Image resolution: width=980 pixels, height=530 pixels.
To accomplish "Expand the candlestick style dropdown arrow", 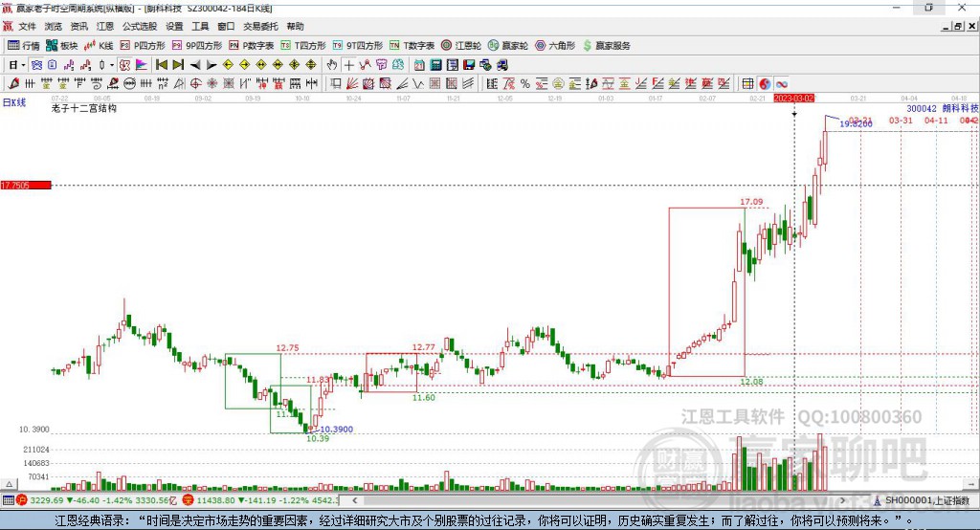I will (112, 65).
